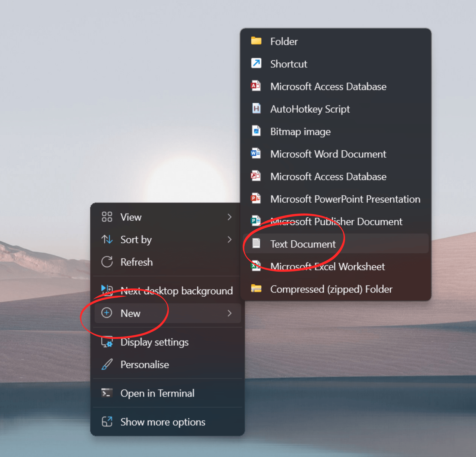
Task: Open the New submenu chevron
Action: pyautogui.click(x=229, y=313)
